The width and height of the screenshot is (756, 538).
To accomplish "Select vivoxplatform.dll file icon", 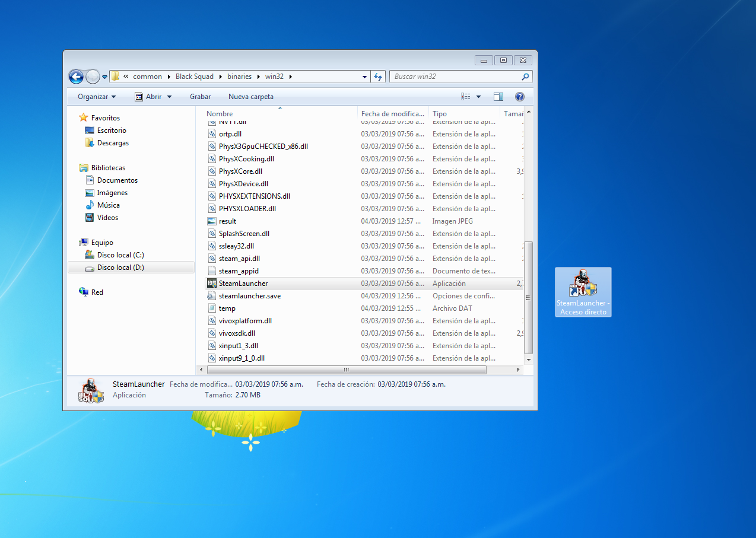I will [212, 321].
